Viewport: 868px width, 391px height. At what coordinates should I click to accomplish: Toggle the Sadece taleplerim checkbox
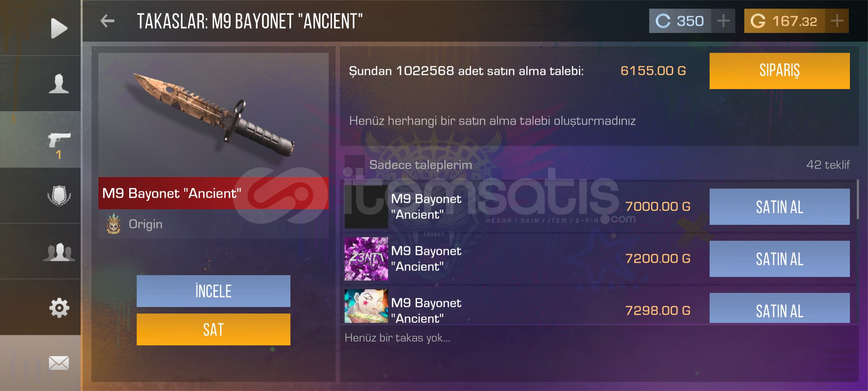(x=354, y=165)
